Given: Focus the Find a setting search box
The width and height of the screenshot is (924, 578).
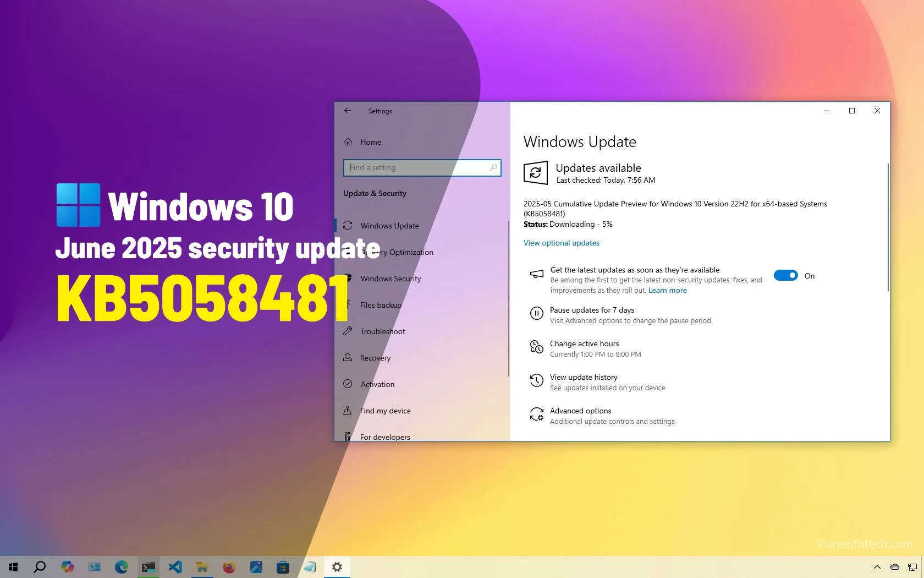Looking at the screenshot, I should click(422, 167).
